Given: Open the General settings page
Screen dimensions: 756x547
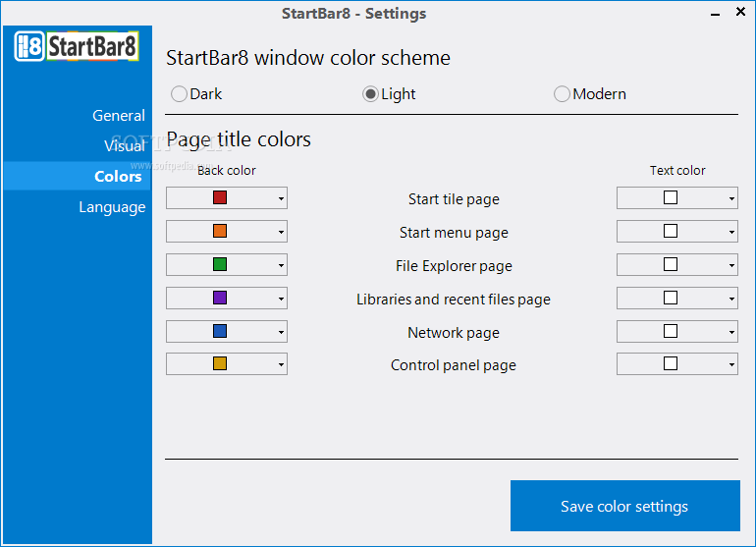Looking at the screenshot, I should pyautogui.click(x=119, y=116).
